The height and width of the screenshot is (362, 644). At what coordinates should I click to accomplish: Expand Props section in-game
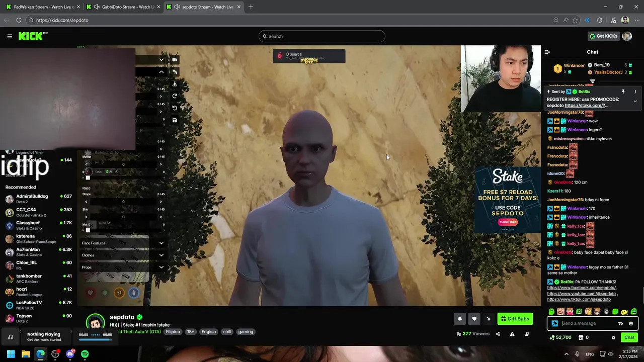[123, 267]
